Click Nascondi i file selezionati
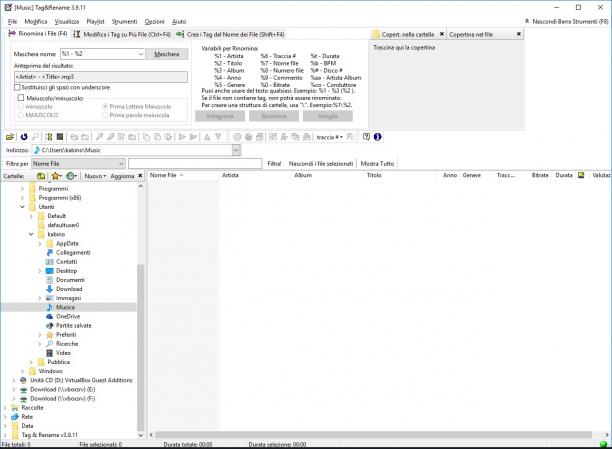 [321, 164]
